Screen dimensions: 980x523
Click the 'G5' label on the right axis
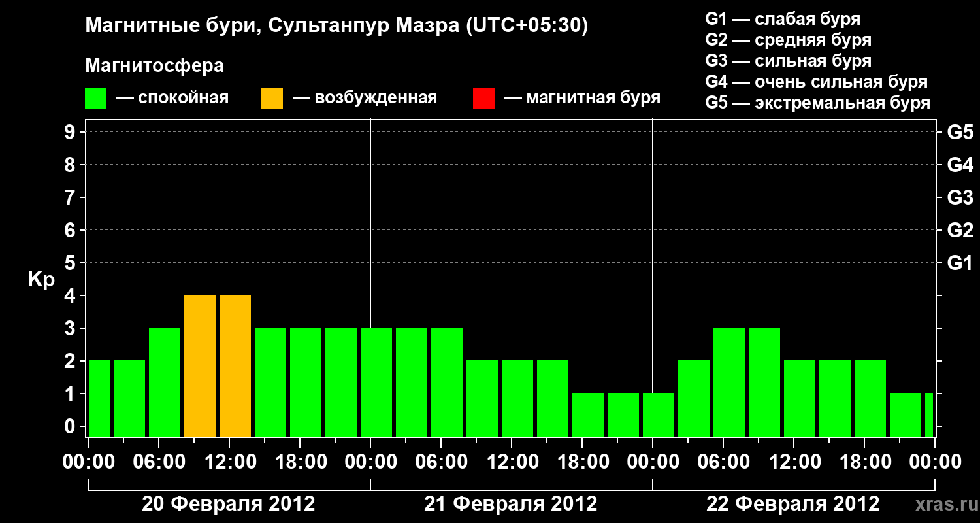click(960, 132)
